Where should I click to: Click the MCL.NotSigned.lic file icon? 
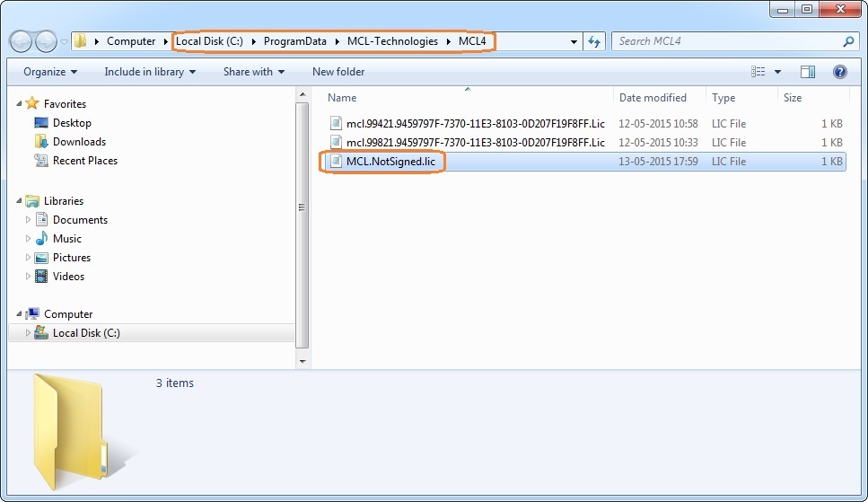(336, 161)
